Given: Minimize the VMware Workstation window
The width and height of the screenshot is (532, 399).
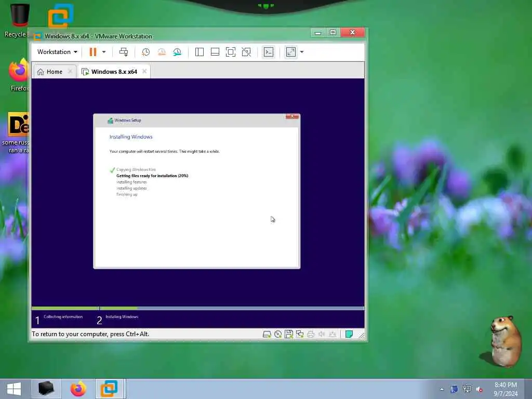Looking at the screenshot, I should (x=318, y=33).
